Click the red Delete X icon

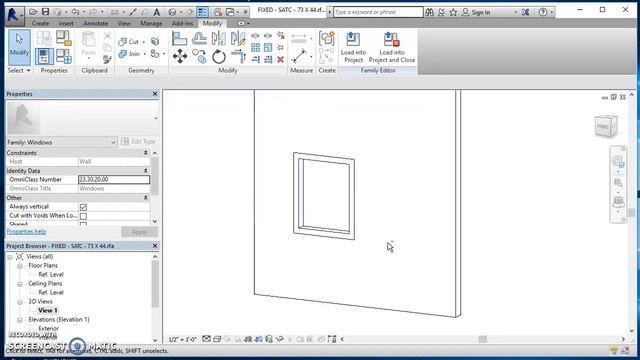tap(280, 60)
